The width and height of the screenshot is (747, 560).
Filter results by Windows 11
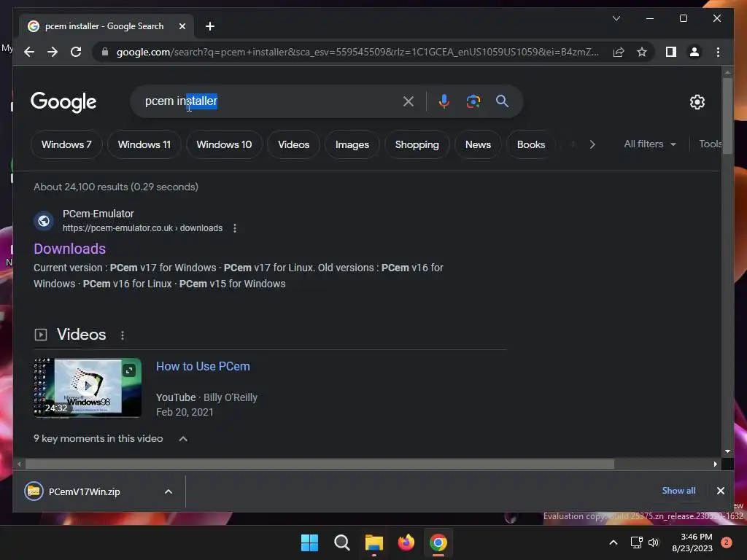point(144,144)
